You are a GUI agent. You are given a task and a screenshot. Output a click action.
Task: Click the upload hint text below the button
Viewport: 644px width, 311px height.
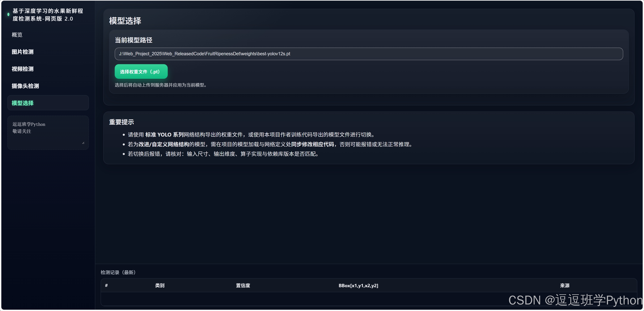tap(161, 85)
